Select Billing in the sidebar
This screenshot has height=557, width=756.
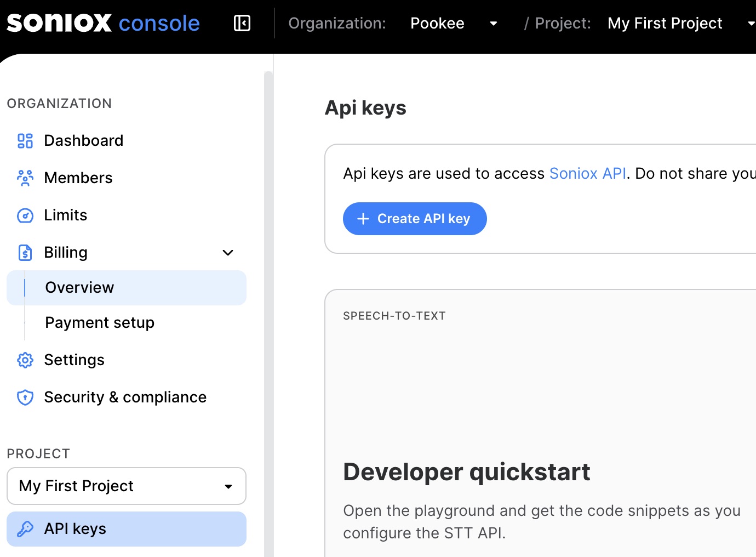tap(127, 253)
